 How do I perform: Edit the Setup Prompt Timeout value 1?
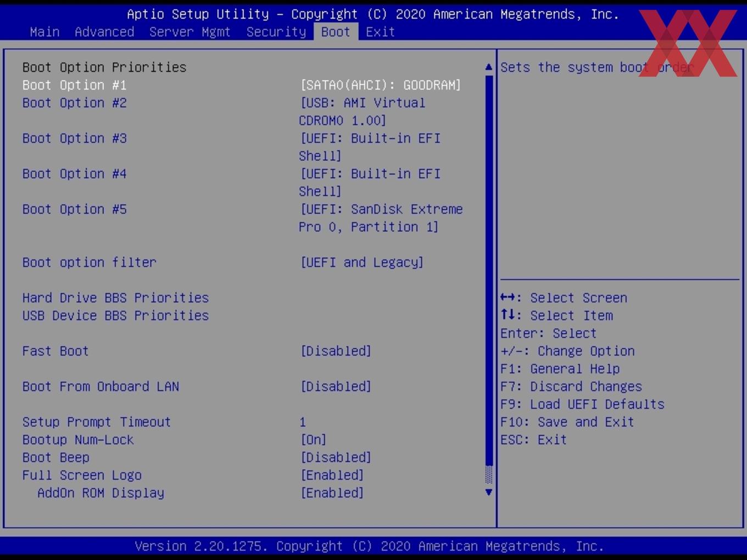[x=303, y=422]
